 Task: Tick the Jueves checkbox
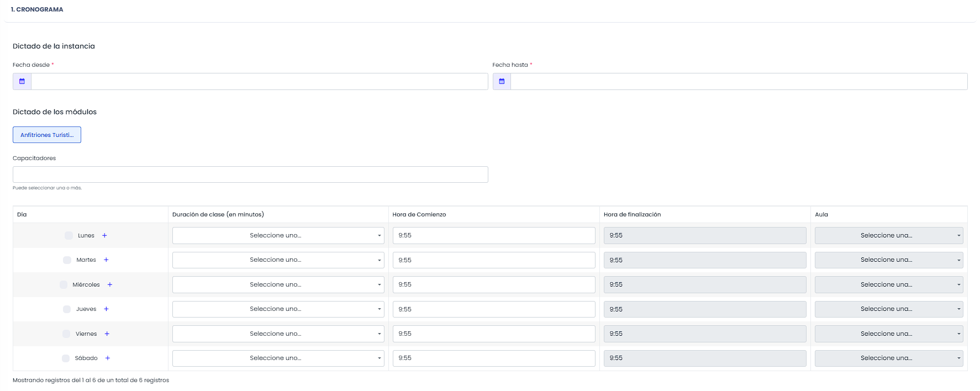click(67, 309)
